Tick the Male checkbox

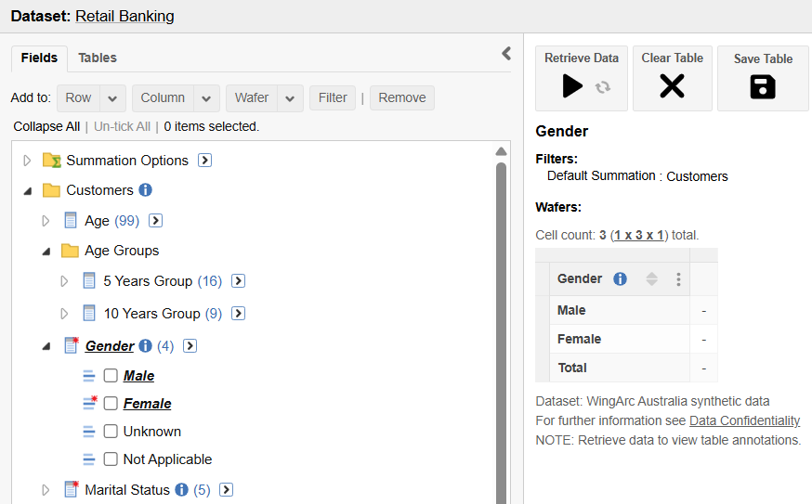(111, 376)
